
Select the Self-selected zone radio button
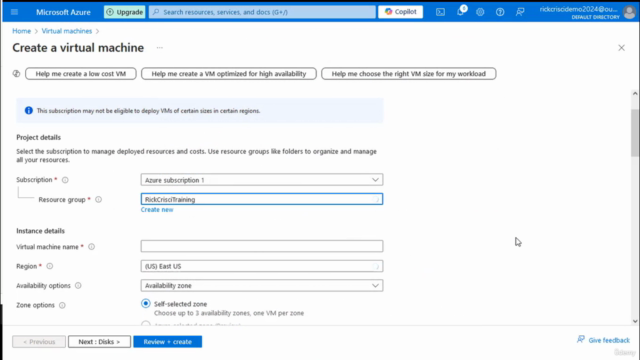[x=146, y=304]
